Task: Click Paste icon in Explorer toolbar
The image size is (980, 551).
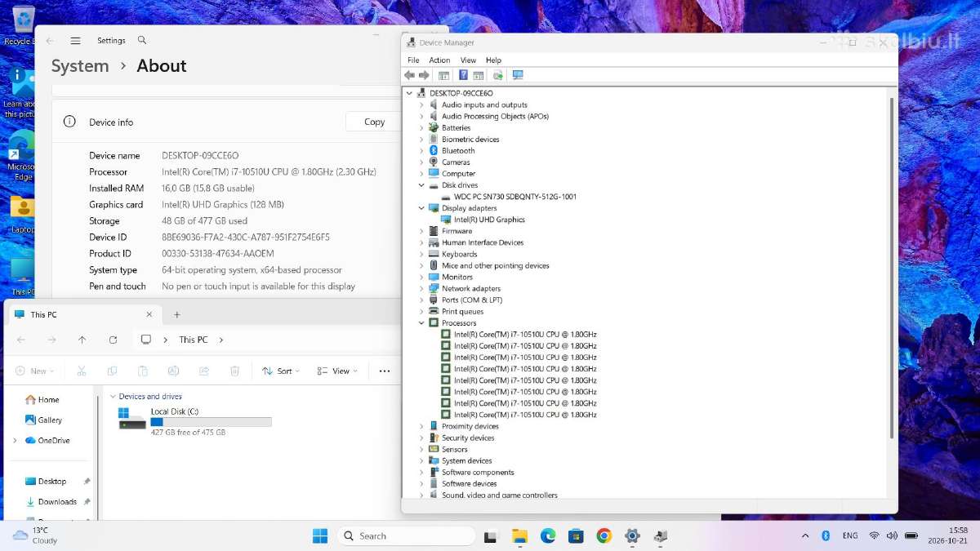Action: click(x=143, y=371)
